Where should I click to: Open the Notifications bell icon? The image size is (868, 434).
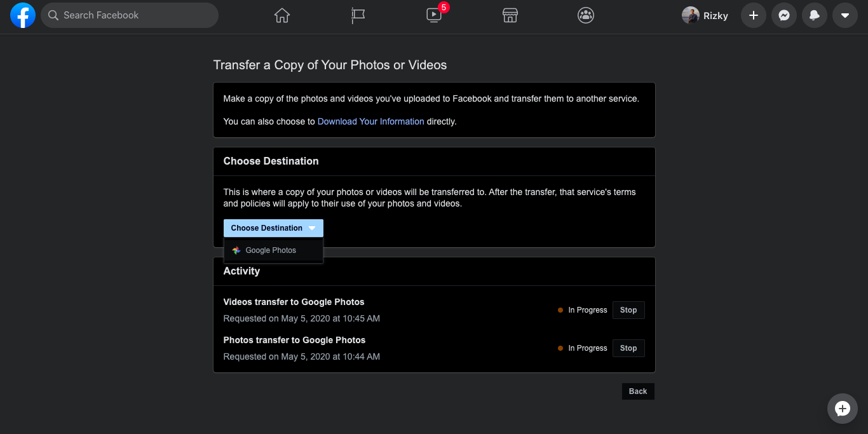tap(815, 15)
